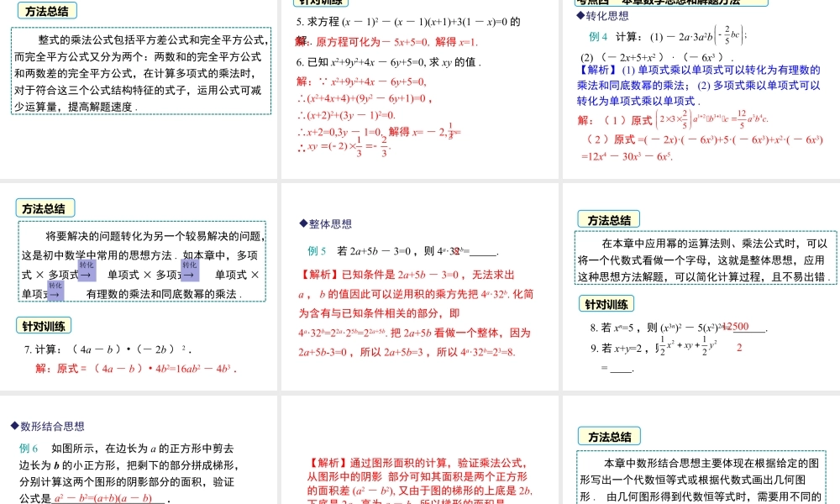Click the 例6 example marker
The image size is (840, 504).
[x=29, y=448]
